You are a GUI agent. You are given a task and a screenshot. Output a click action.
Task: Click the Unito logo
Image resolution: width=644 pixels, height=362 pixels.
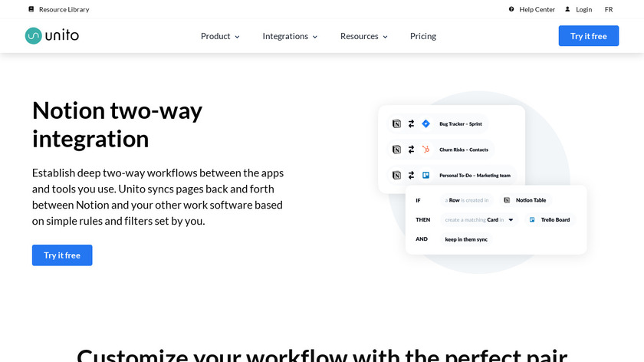[x=52, y=36]
